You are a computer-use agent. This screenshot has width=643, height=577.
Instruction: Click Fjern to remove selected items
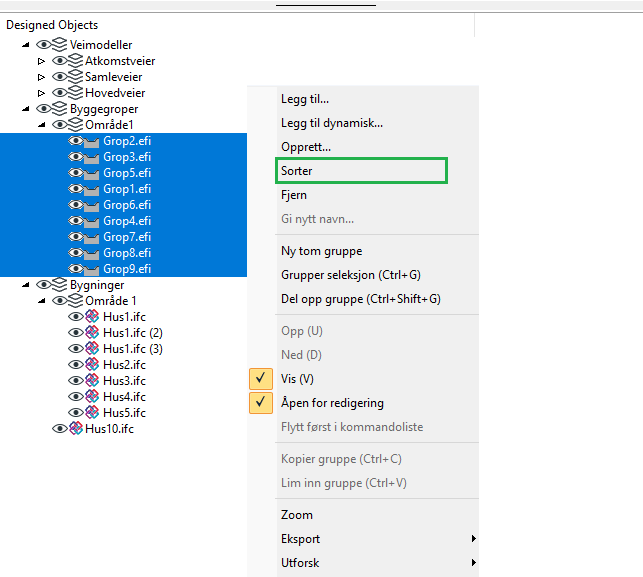click(x=294, y=195)
